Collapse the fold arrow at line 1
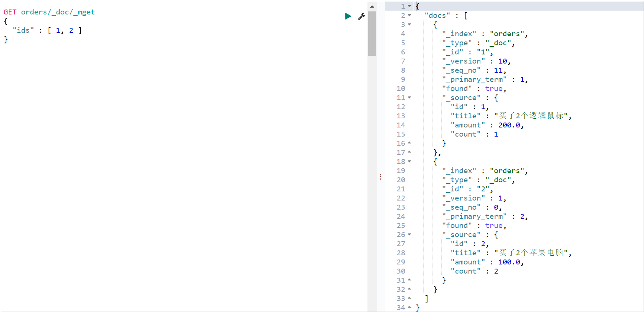This screenshot has height=312, width=644. point(409,6)
